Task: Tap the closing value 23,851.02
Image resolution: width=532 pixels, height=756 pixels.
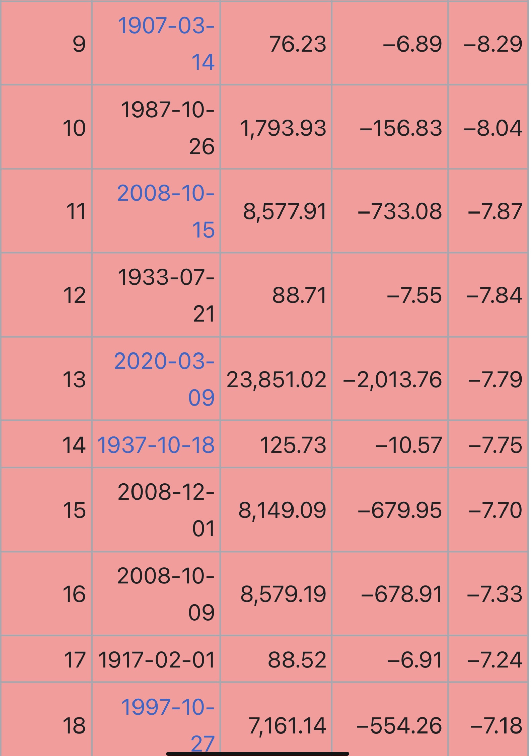Action: [276, 380]
